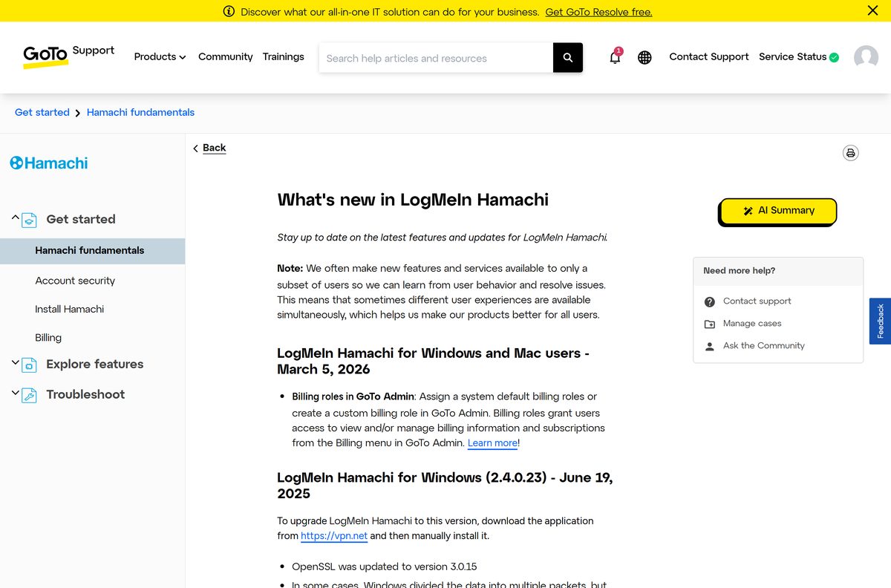Go to the GoTo Support logo home

coord(68,56)
